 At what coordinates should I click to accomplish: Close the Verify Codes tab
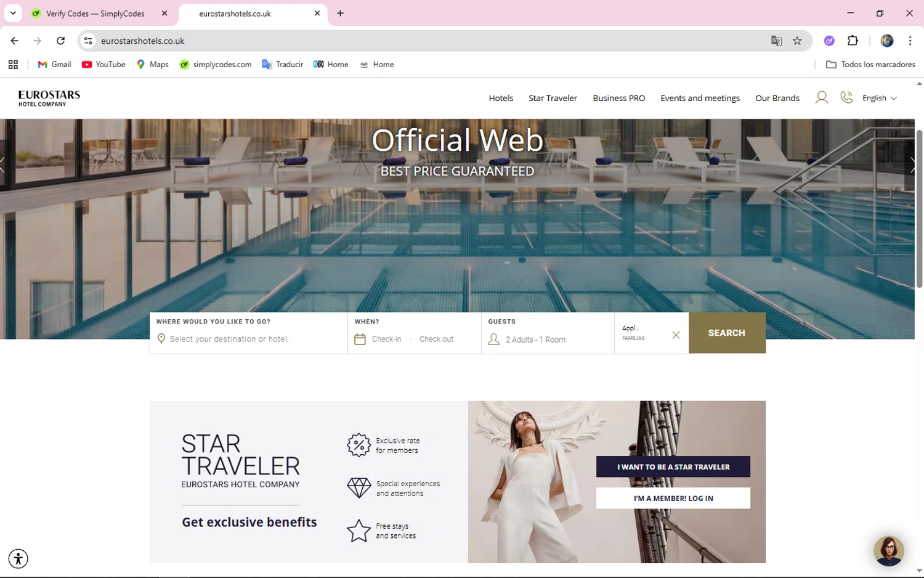pos(164,13)
